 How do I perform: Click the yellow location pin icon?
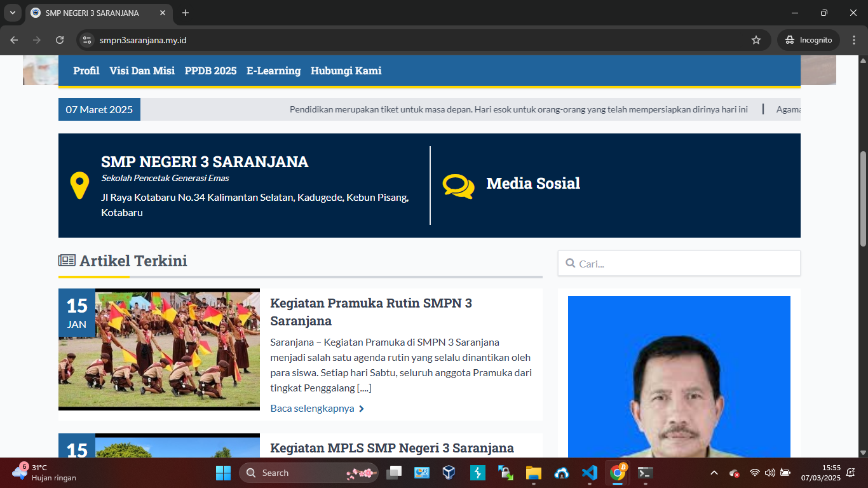pos(79,186)
